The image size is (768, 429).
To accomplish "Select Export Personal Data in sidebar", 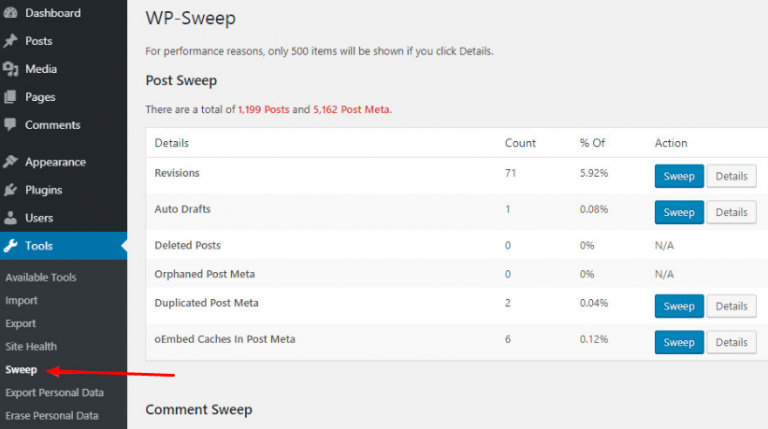I will [x=54, y=392].
